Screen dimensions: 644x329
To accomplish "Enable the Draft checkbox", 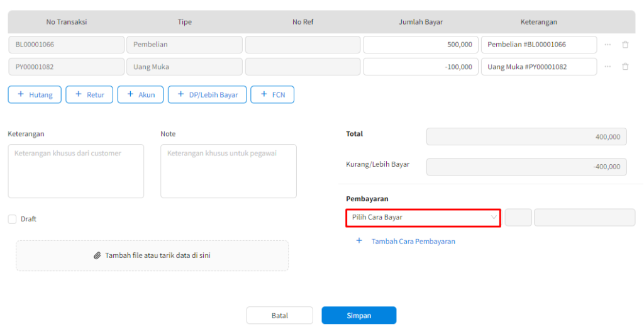I will point(13,219).
